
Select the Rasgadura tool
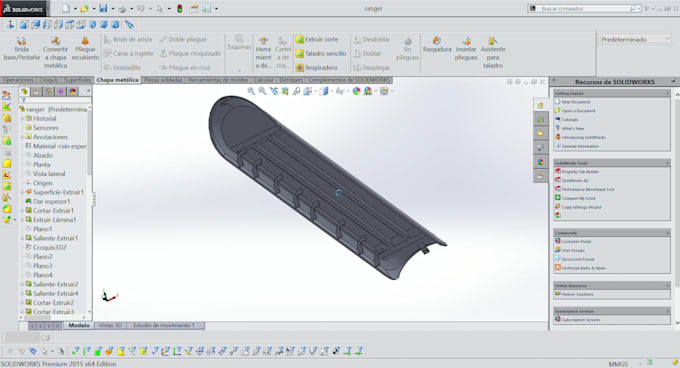click(437, 45)
